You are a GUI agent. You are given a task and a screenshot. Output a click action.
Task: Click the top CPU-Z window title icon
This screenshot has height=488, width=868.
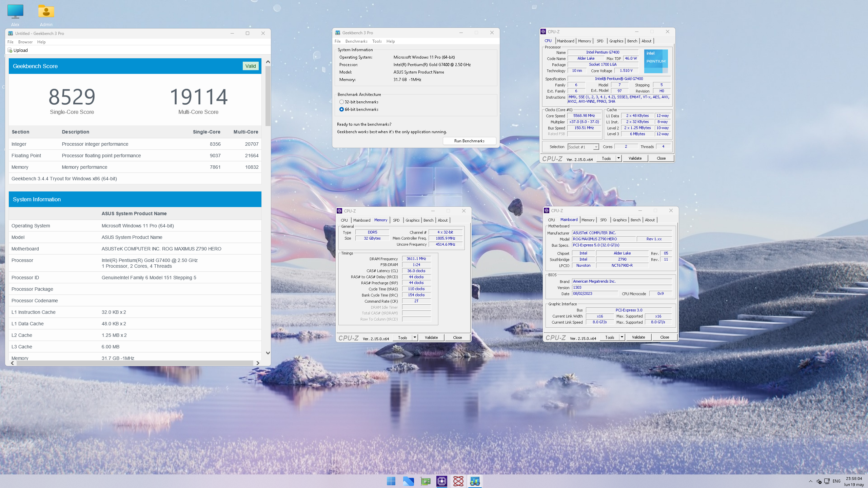(543, 32)
